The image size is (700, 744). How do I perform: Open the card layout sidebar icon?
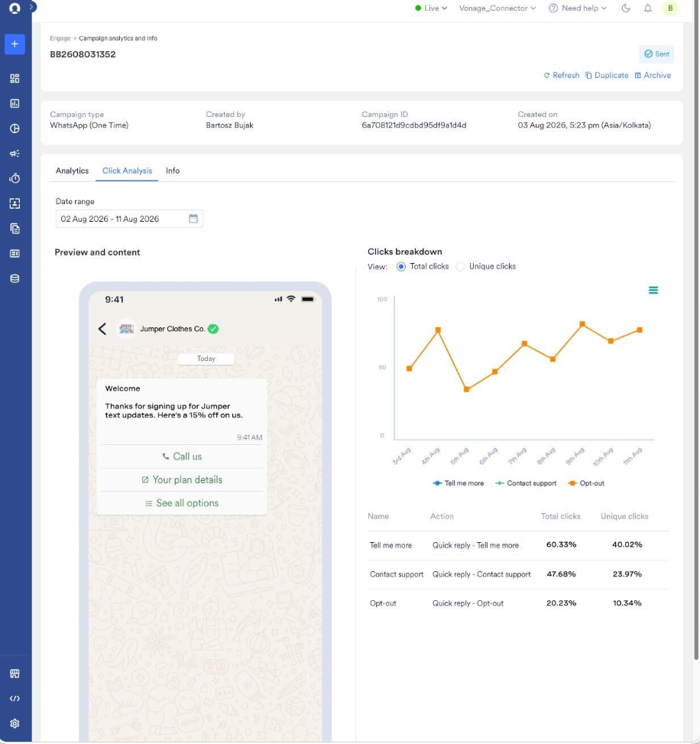(x=15, y=253)
